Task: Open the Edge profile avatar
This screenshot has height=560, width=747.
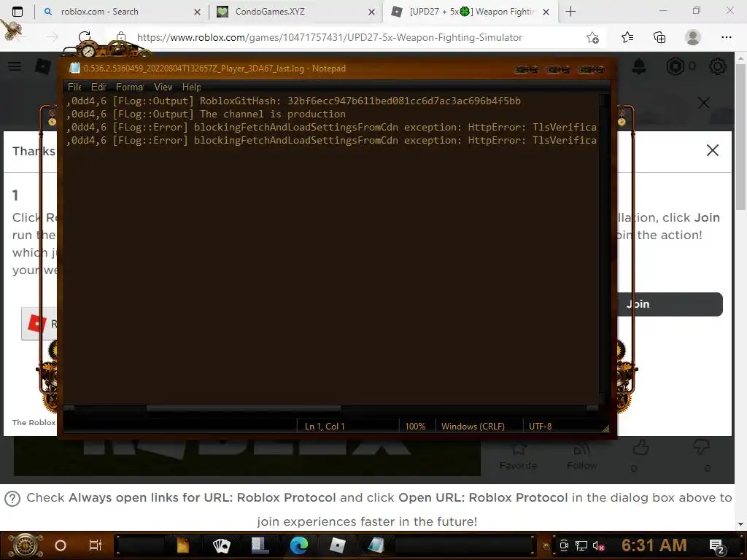Action: (693, 37)
